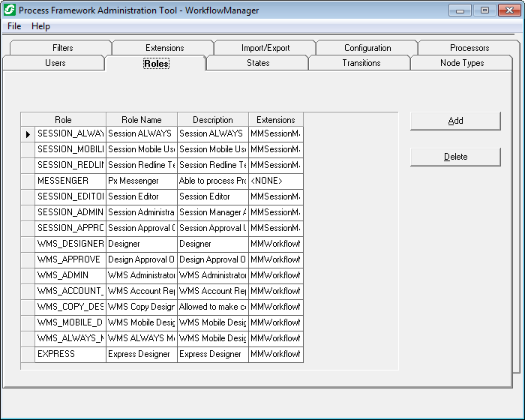Image resolution: width=525 pixels, height=420 pixels.
Task: Open the States tab
Action: (258, 63)
